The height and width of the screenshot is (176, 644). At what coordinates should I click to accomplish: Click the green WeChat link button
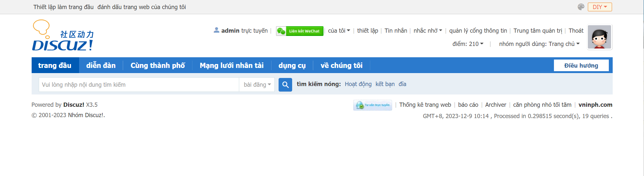pos(300,31)
